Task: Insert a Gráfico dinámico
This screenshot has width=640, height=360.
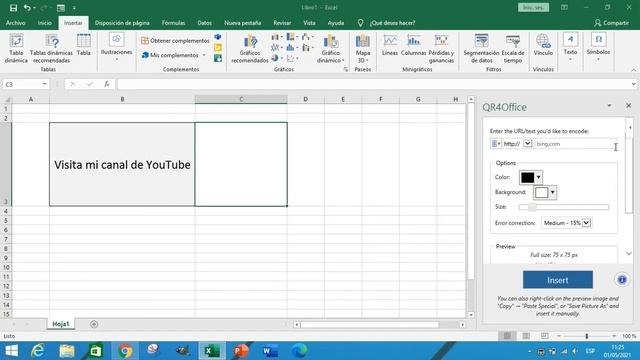Action: [x=331, y=49]
